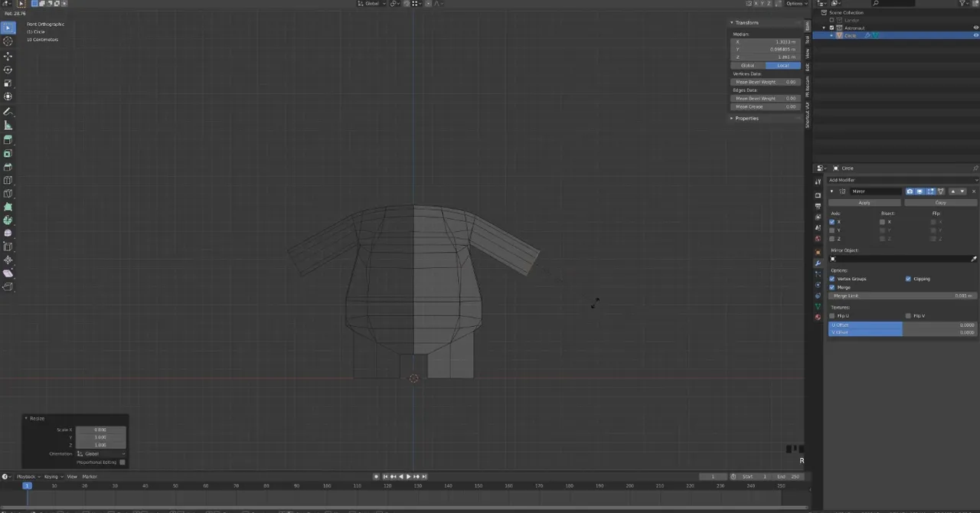Click the Local transform space button

click(782, 65)
